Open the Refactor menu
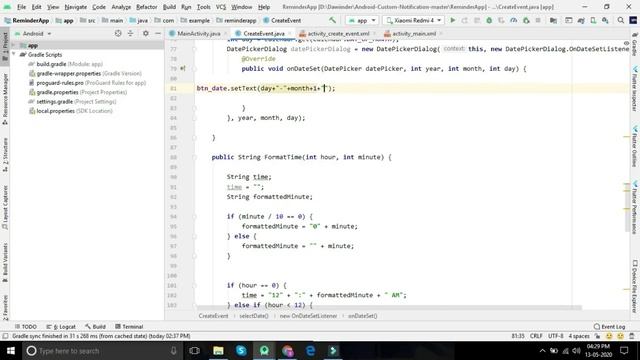Screen dimensions: 640x360 coord(147,7)
